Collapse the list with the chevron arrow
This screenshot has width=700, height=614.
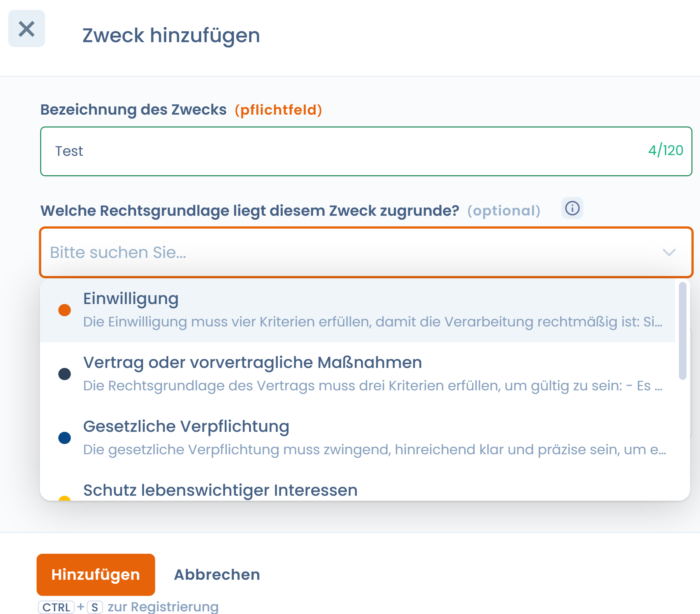click(x=668, y=252)
